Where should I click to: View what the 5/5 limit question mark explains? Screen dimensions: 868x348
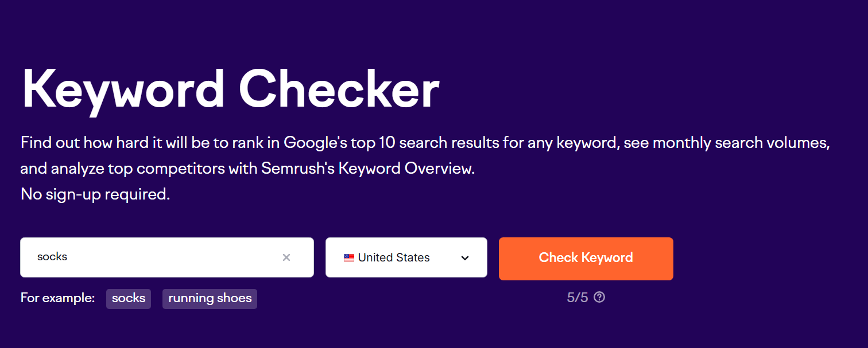pyautogui.click(x=599, y=297)
